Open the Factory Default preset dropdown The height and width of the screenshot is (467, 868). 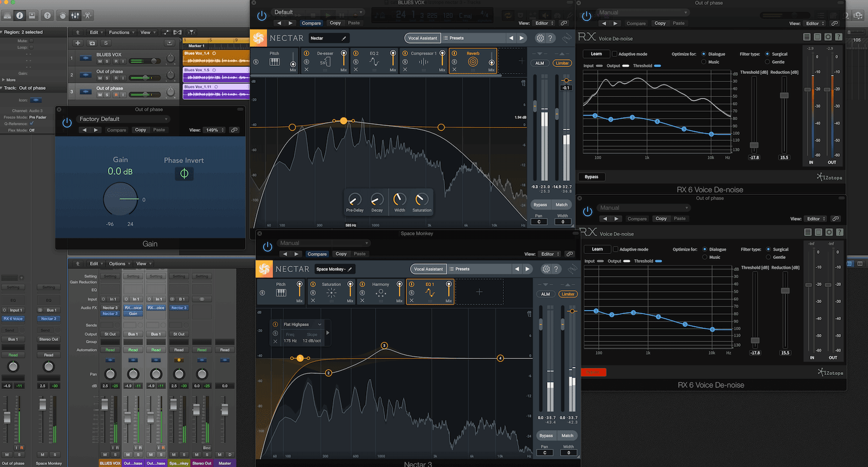pos(124,119)
